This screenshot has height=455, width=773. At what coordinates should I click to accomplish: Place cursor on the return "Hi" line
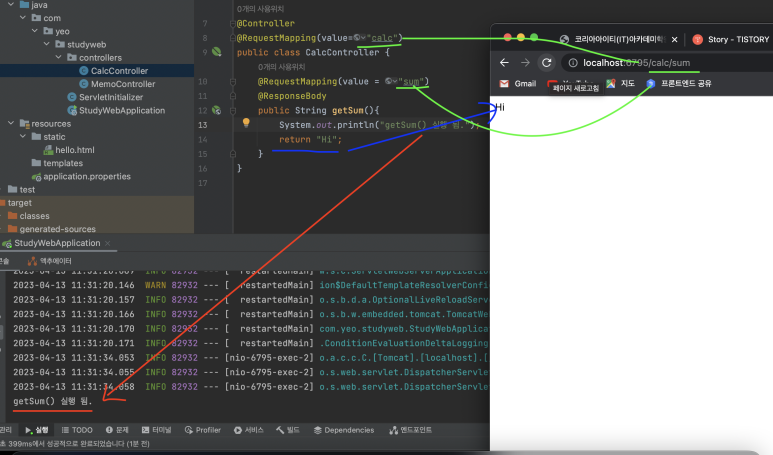tap(310, 140)
